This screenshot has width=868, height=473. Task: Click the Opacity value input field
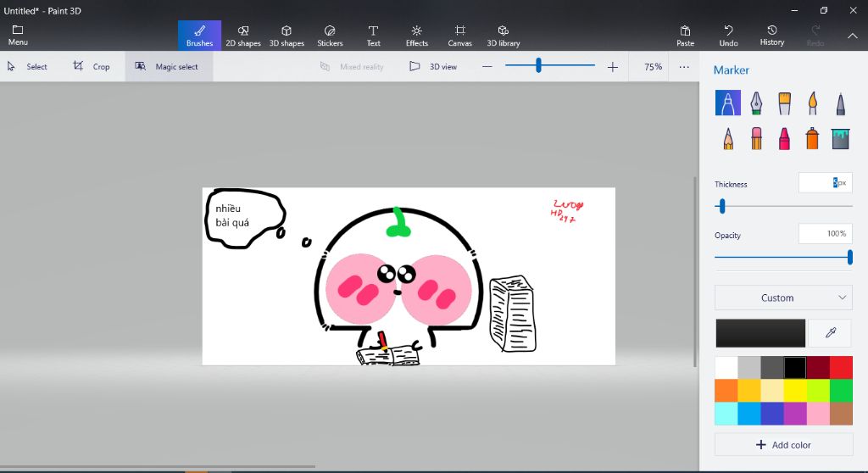click(825, 234)
